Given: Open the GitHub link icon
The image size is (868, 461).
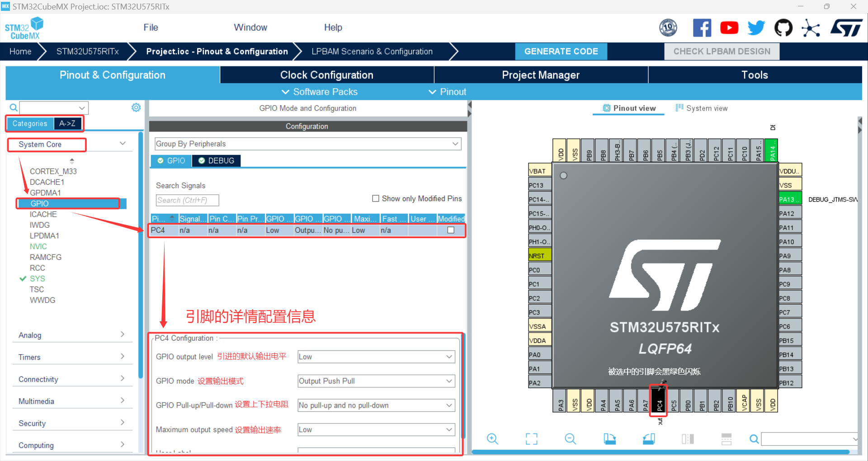Looking at the screenshot, I should point(783,28).
